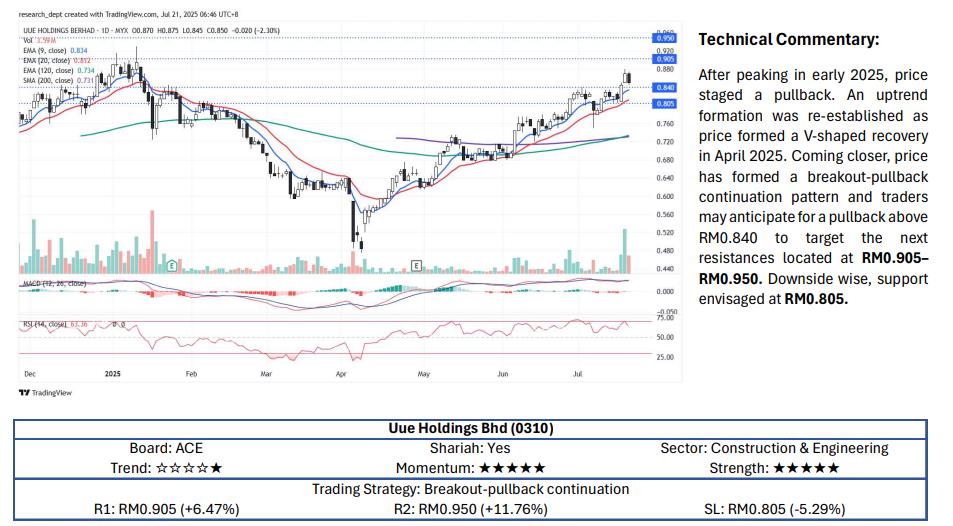Image resolution: width=953 pixels, height=526 pixels.
Task: Click the Apr label on time axis
Action: pos(341,374)
